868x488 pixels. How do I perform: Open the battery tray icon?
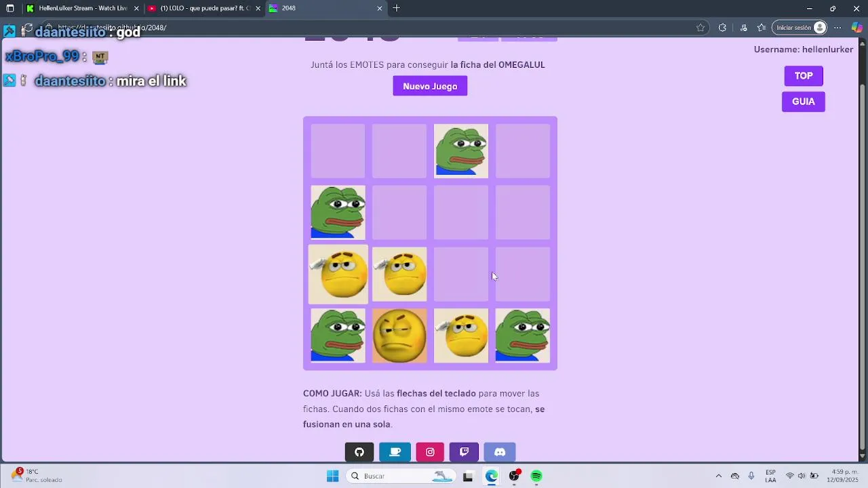coord(814,476)
